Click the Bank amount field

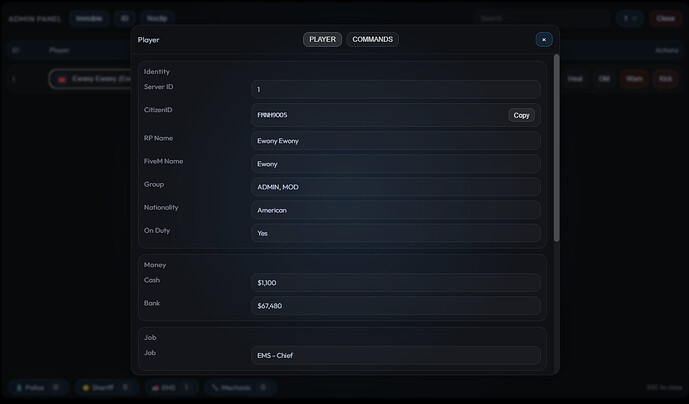395,306
